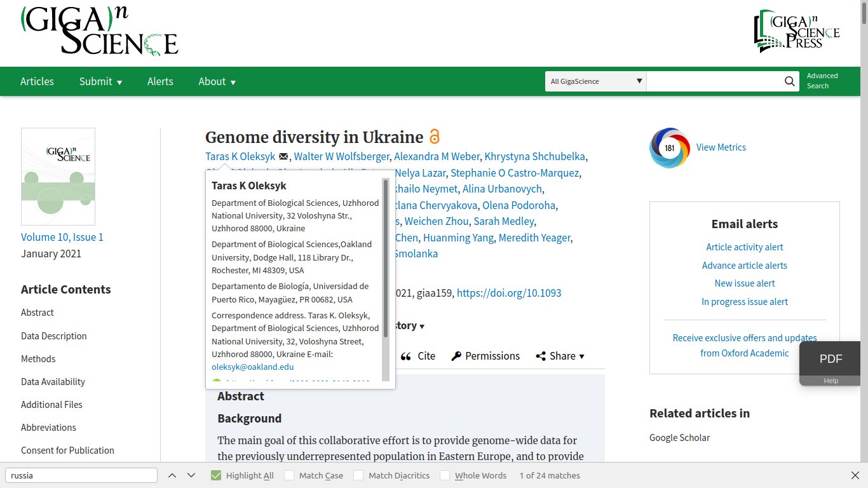Screen dimensions: 868x488
Task: Expand the About menu
Action: pyautogui.click(x=217, y=81)
